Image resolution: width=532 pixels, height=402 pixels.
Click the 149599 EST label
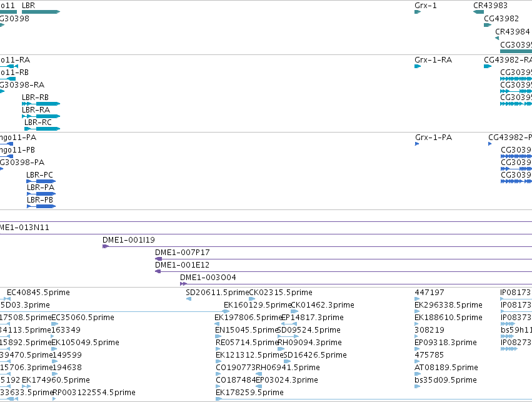(67, 355)
